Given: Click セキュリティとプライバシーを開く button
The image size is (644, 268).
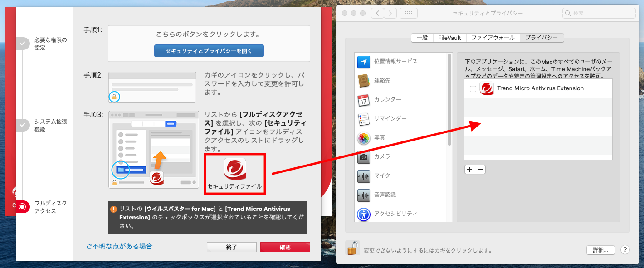Looking at the screenshot, I should 208,51.
